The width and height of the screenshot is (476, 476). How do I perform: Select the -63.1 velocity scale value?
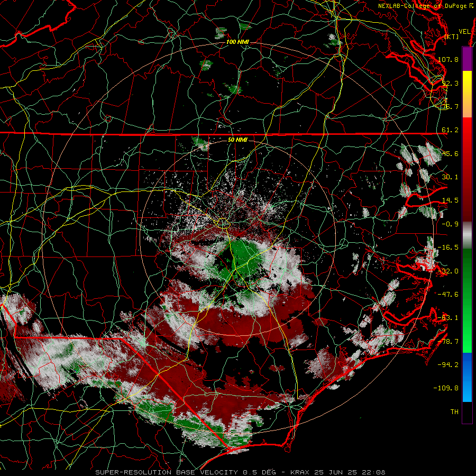[448, 318]
